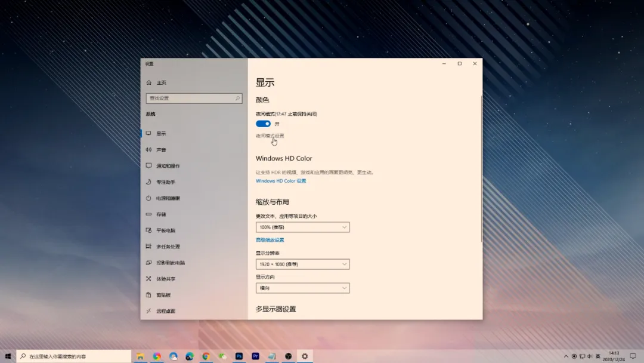Open OBS from the taskbar
Viewport: 644px width, 363px height.
coord(288,356)
